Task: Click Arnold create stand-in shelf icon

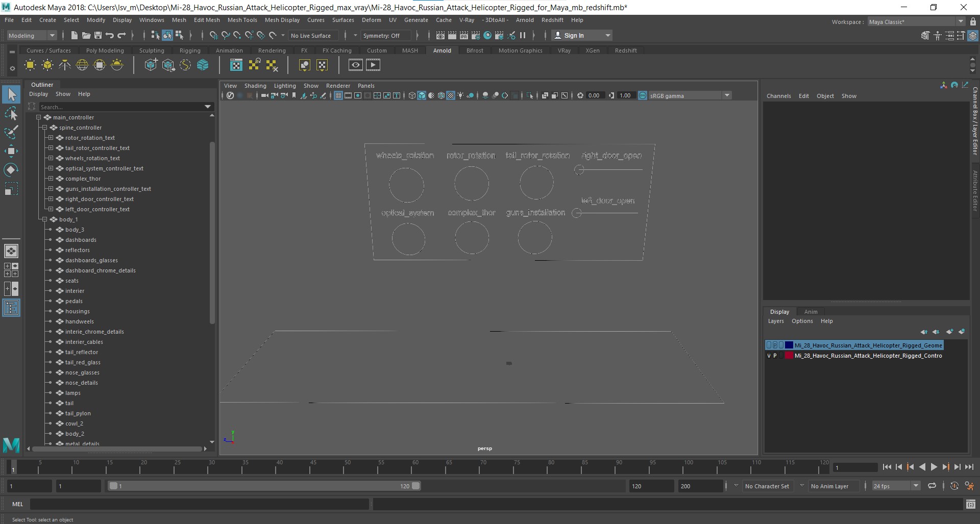Action: pyautogui.click(x=151, y=65)
